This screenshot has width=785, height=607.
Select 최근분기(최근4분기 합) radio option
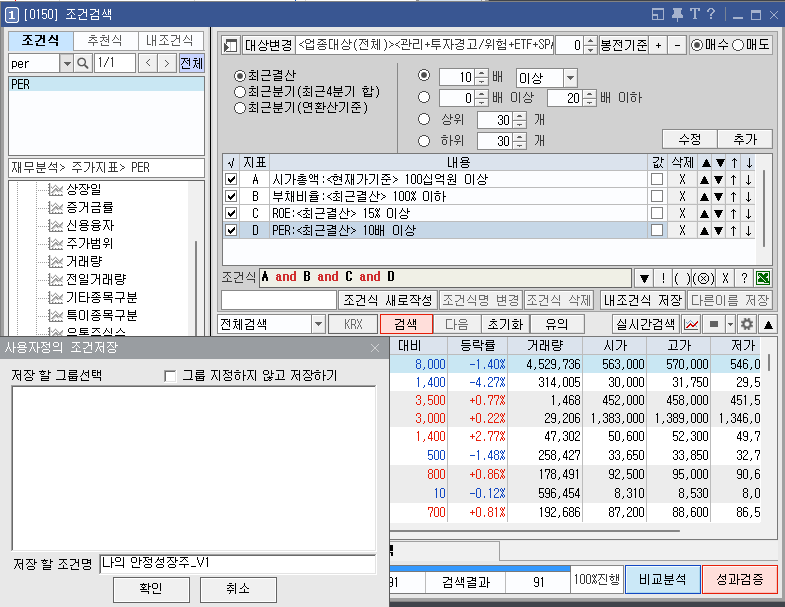pos(240,92)
